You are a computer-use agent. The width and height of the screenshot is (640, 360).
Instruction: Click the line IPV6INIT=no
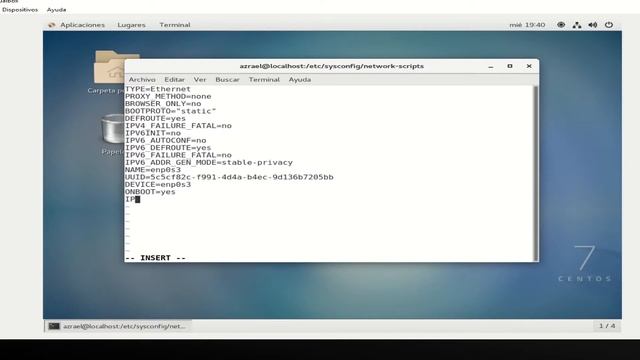click(153, 133)
